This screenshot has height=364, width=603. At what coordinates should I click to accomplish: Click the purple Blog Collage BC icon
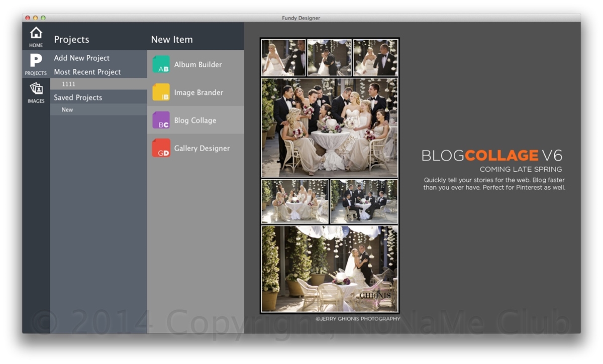161,120
